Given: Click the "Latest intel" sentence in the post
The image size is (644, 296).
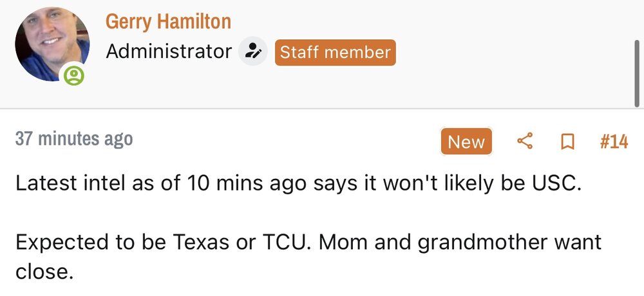Looking at the screenshot, I should coord(298,184).
